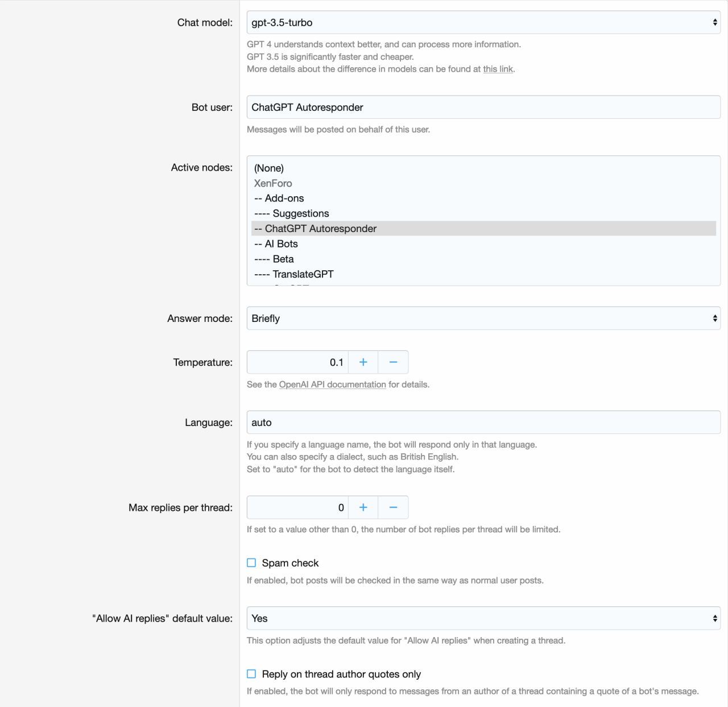Pick TranslateGPT in Active nodes list

(303, 274)
